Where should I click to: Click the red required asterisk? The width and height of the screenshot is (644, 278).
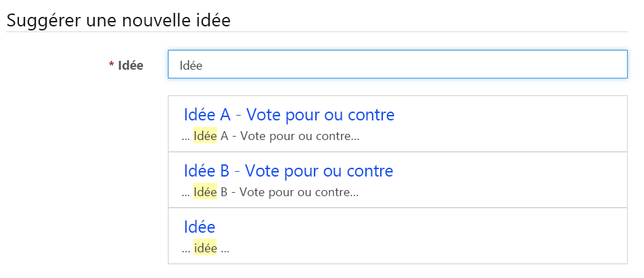112,65
